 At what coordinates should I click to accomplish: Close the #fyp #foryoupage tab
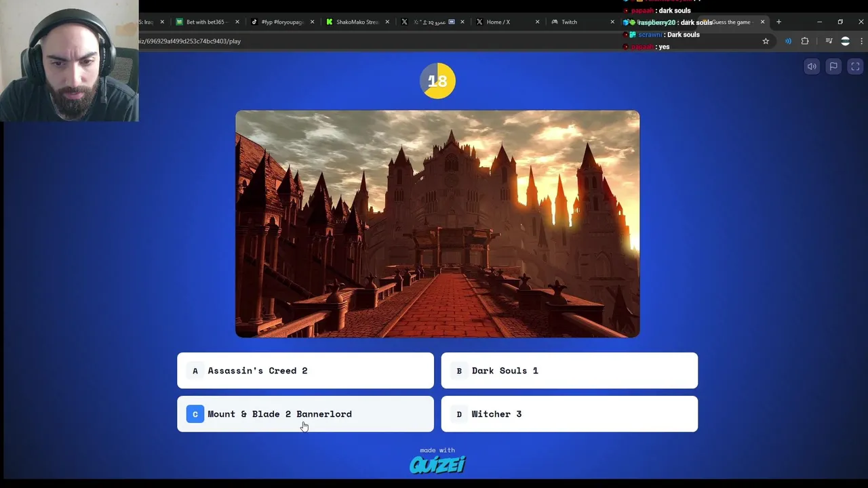[313, 22]
